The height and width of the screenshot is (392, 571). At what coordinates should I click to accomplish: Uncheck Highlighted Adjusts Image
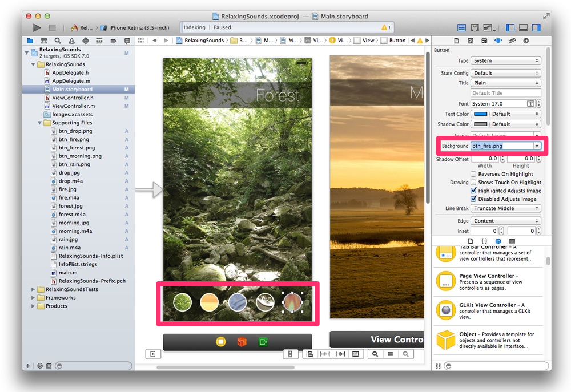pos(473,191)
